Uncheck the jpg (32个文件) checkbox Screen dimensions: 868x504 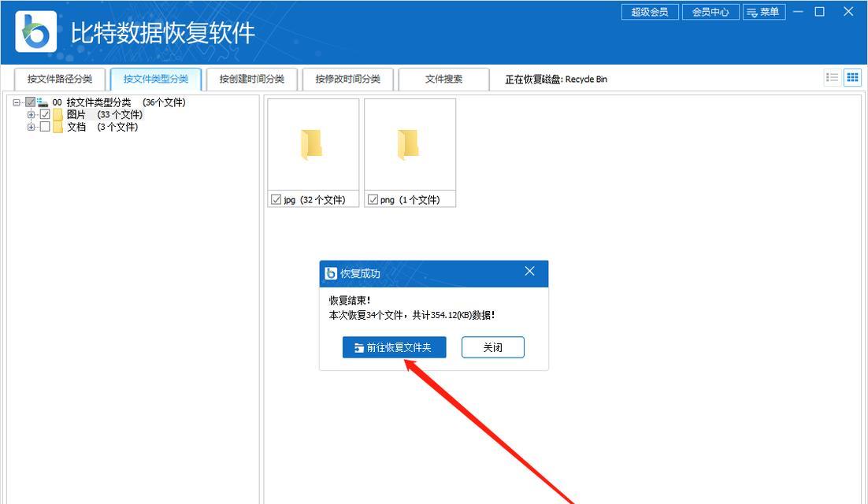[276, 200]
